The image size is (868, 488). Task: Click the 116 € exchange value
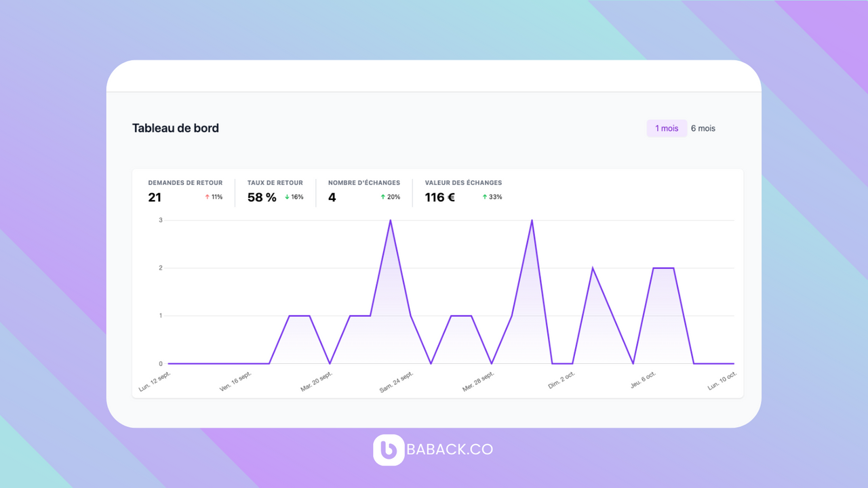(440, 197)
